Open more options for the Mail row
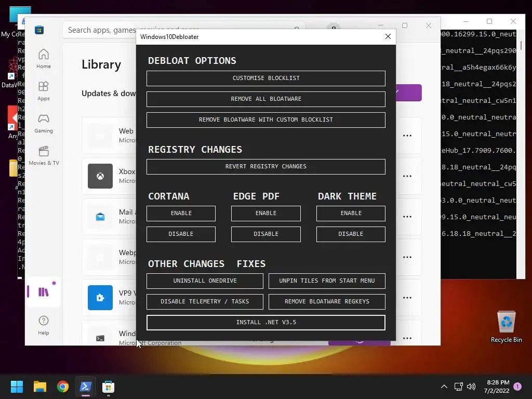532x399 pixels. point(407,217)
